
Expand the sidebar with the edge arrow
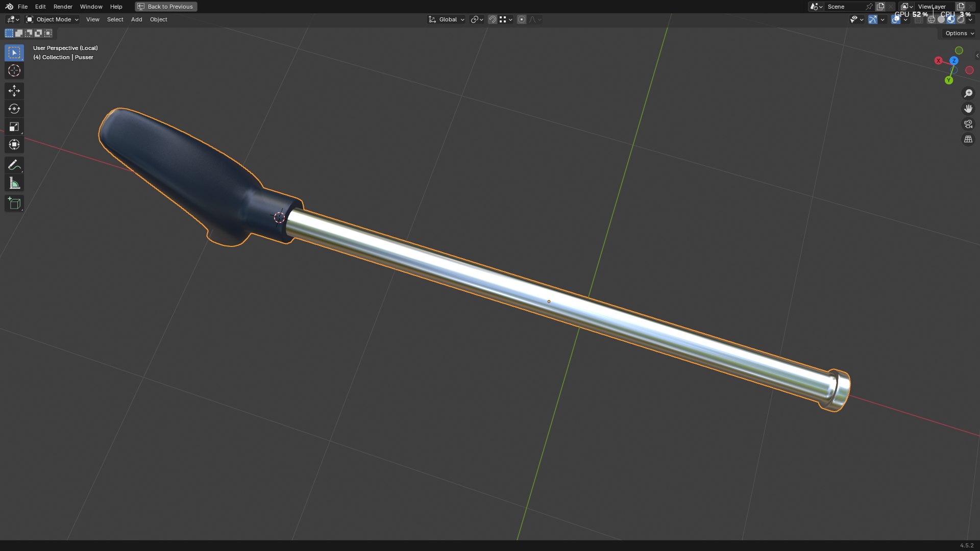(977, 56)
